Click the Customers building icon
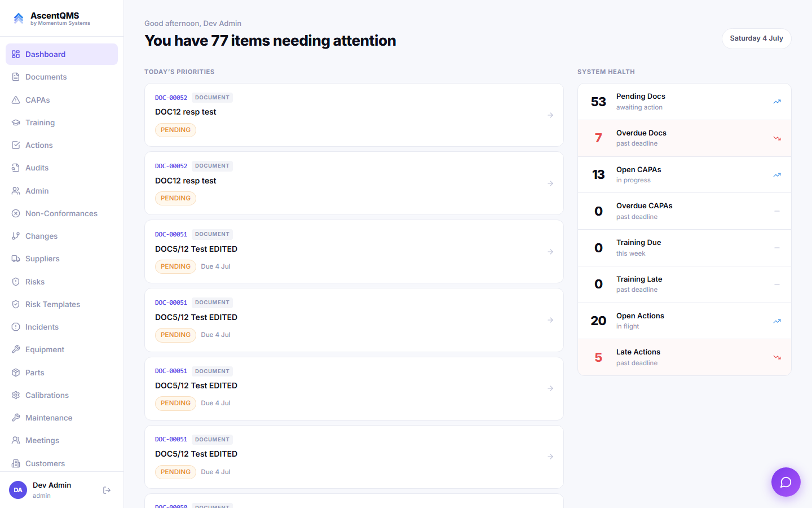812x508 pixels. pos(16,463)
